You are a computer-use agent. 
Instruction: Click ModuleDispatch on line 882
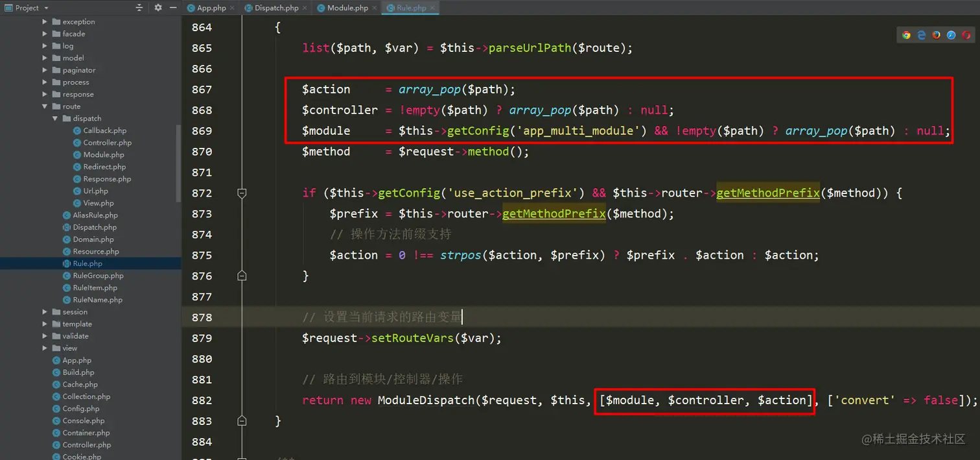pyautogui.click(x=426, y=400)
